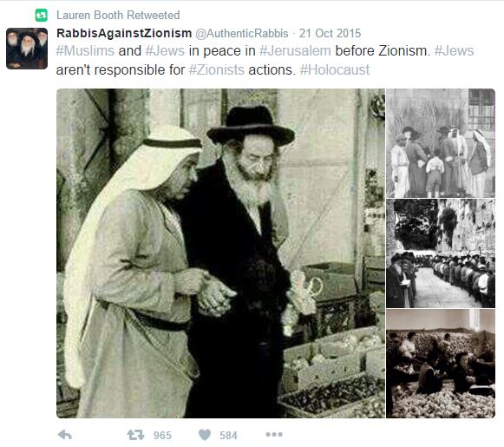This screenshot has height=447, width=504.
Task: Open the #Muslims hashtag
Action: pyautogui.click(x=85, y=51)
